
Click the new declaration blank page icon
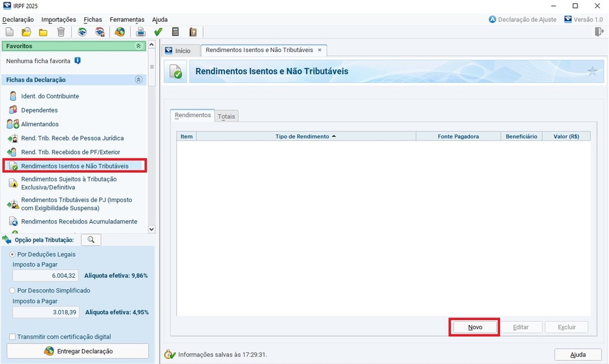9,32
